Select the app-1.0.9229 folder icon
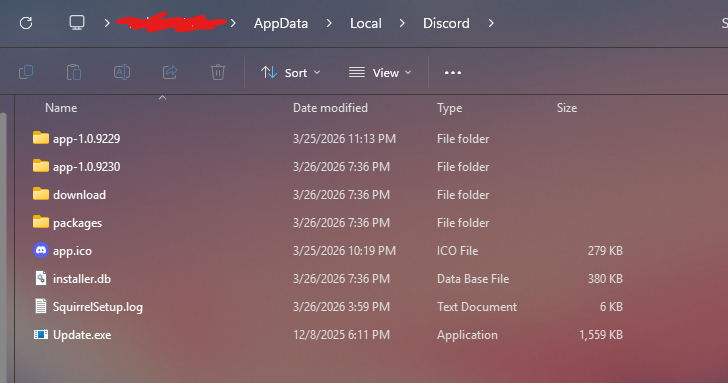 point(41,138)
